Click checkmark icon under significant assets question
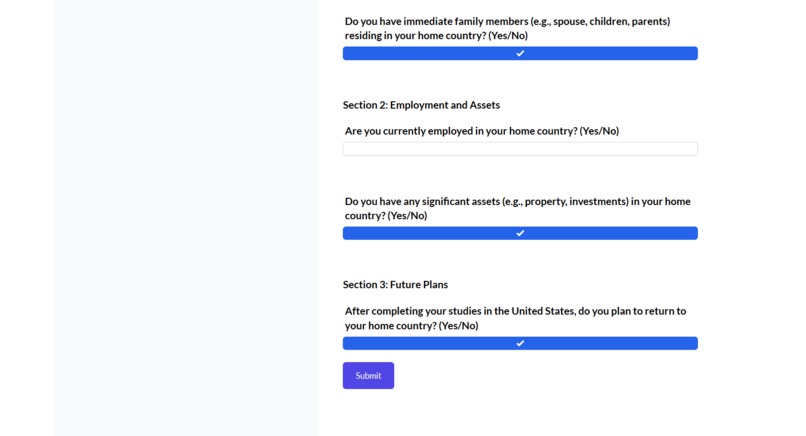Image resolution: width=806 pixels, height=436 pixels. tap(520, 233)
